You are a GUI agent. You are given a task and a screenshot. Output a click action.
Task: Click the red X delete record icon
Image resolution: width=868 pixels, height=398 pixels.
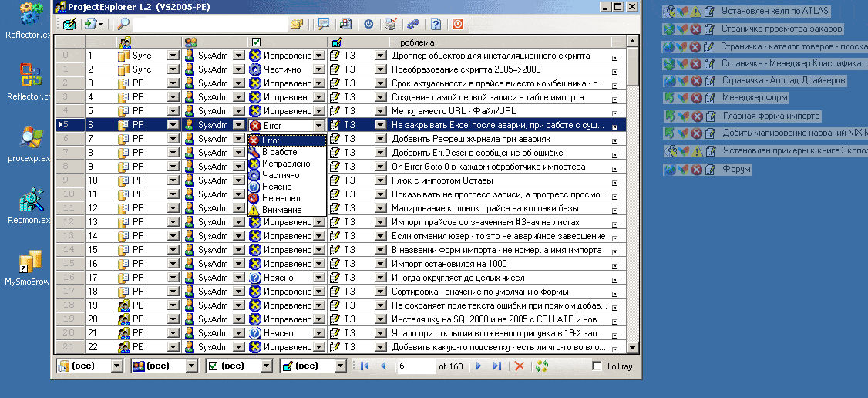point(520,366)
